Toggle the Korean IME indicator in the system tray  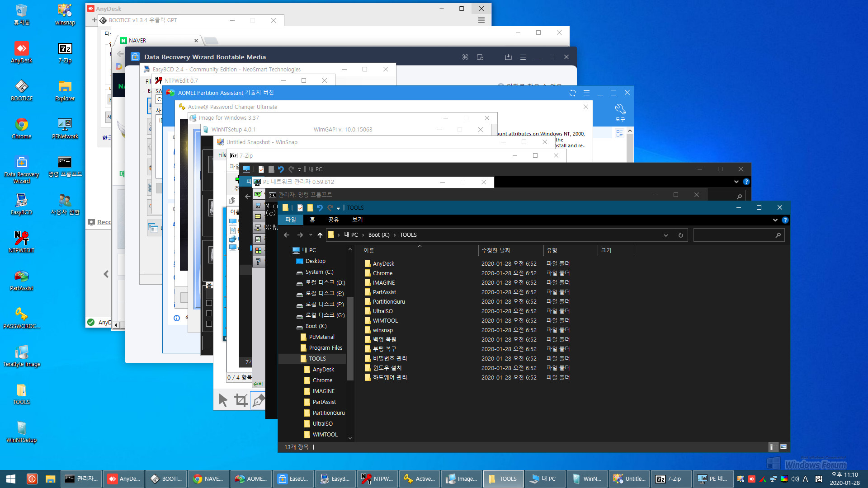point(818,479)
